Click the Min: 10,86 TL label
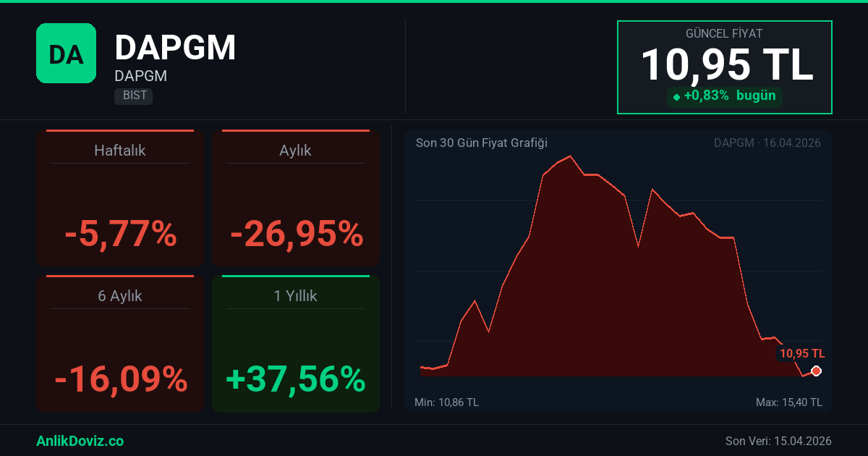 [446, 402]
